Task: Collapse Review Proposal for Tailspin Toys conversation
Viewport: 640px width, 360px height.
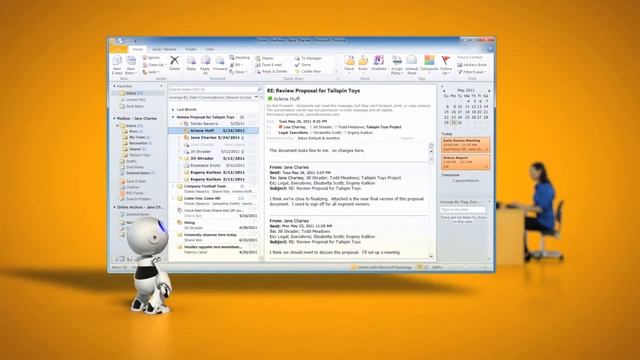Action: click(173, 117)
